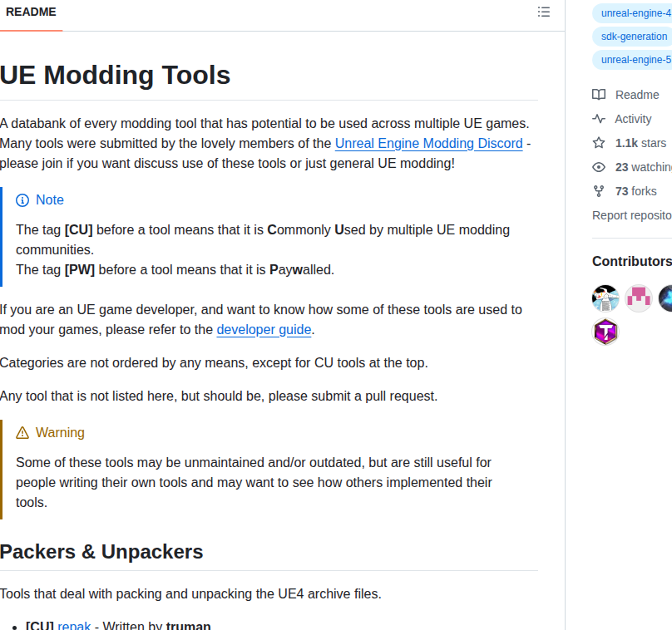
Task: View the 23 watching list
Action: (x=643, y=167)
